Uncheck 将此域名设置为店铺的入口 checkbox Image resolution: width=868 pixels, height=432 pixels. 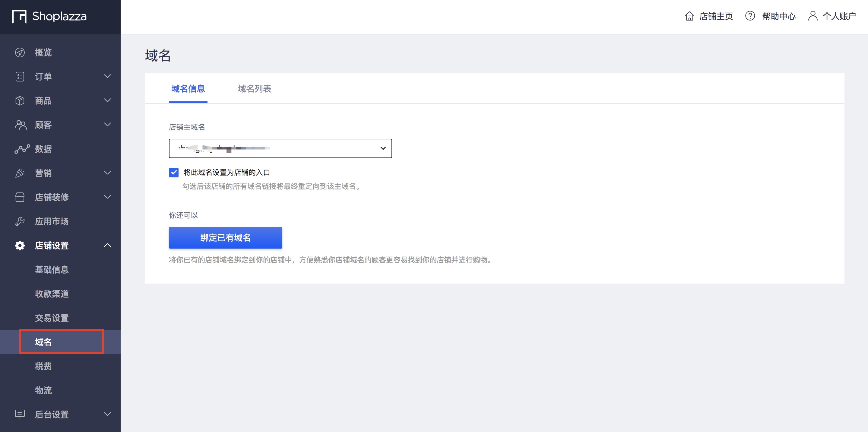(173, 173)
